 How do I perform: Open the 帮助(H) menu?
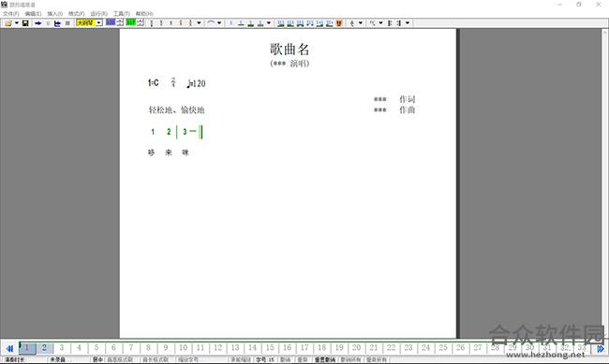tap(144, 14)
